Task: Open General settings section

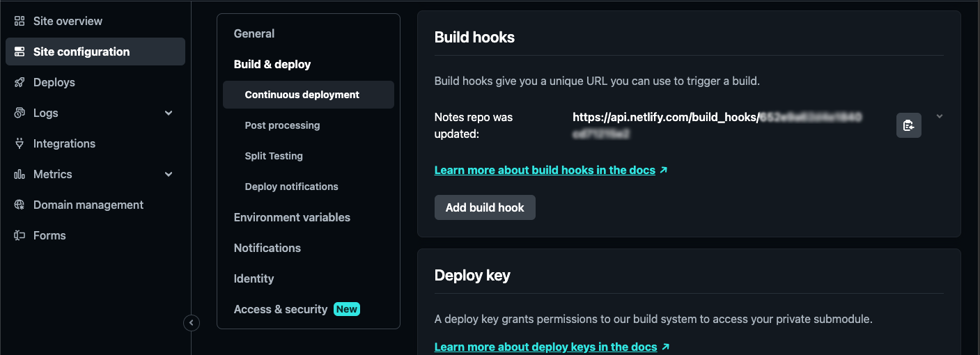Action: (254, 33)
